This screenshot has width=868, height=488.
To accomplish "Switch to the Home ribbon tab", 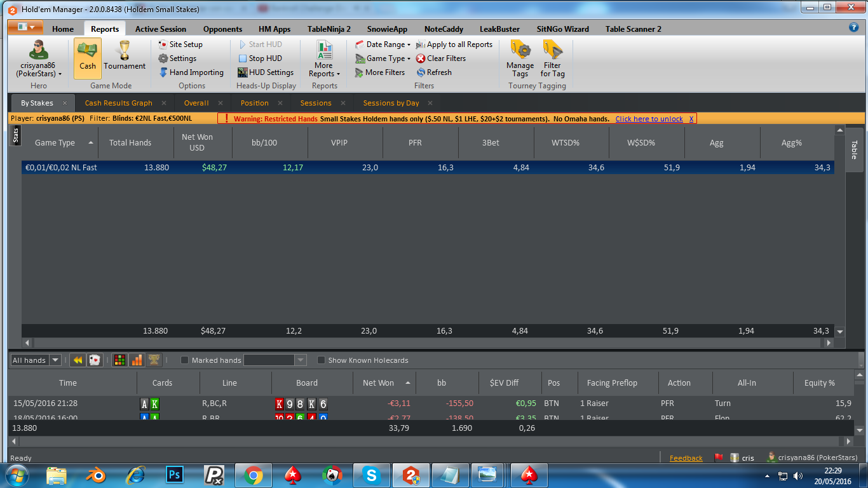I will 63,29.
